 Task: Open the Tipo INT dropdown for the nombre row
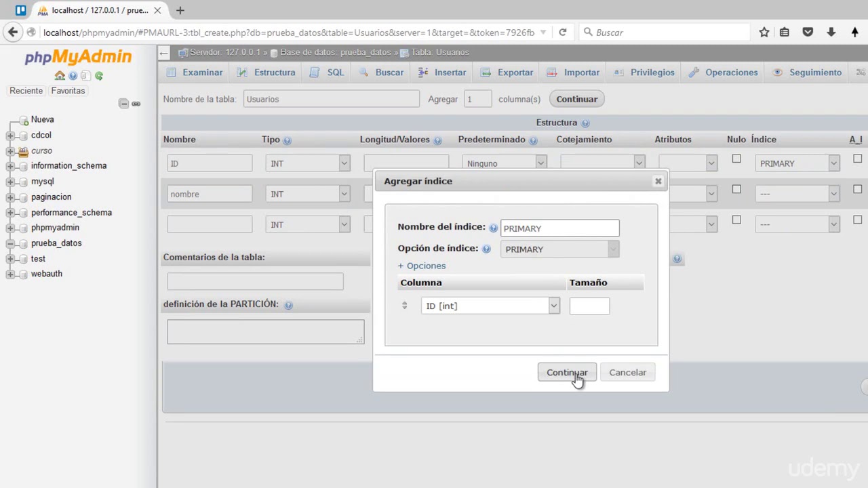tap(308, 194)
